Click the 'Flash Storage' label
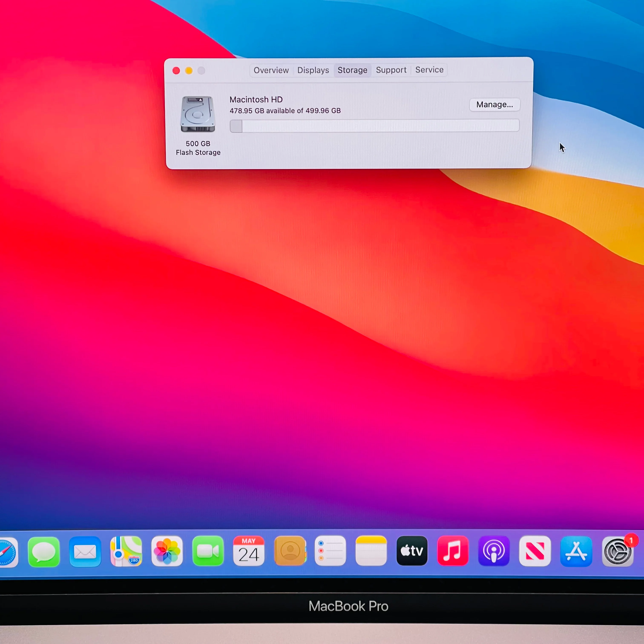Image resolution: width=644 pixels, height=644 pixels. [198, 152]
